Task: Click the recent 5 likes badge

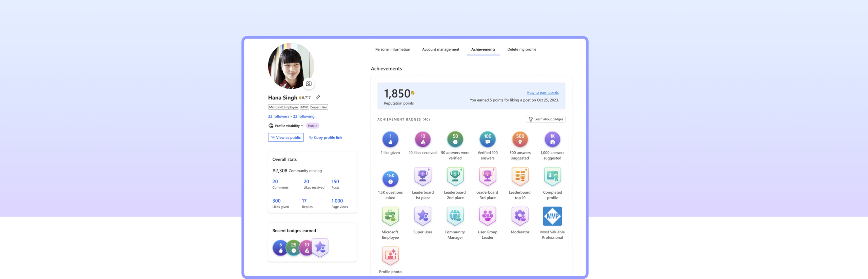Action: click(x=280, y=248)
